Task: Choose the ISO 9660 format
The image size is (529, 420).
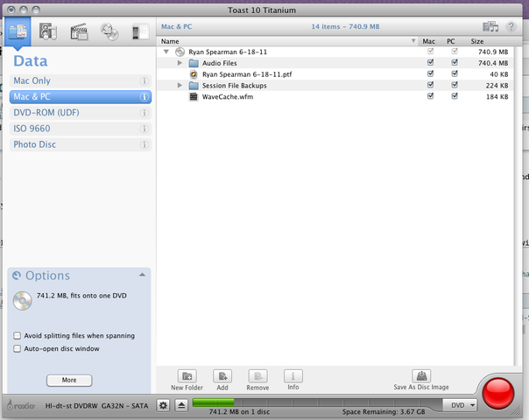Action: (x=80, y=129)
